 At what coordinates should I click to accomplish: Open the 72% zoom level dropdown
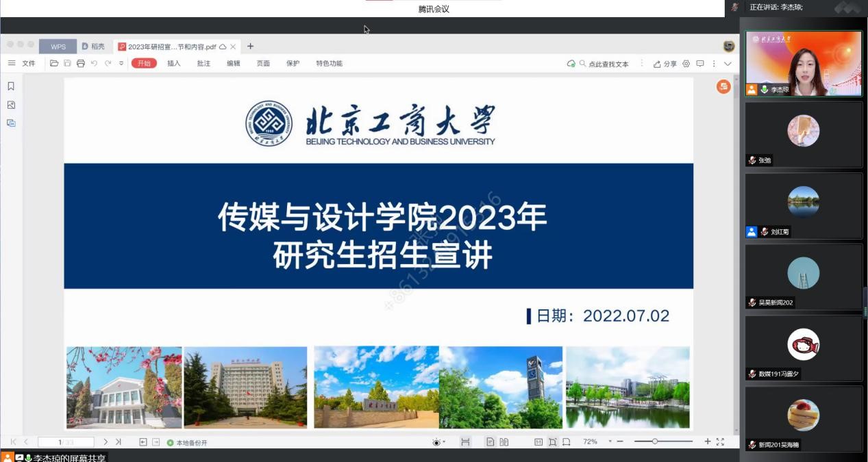coord(610,442)
